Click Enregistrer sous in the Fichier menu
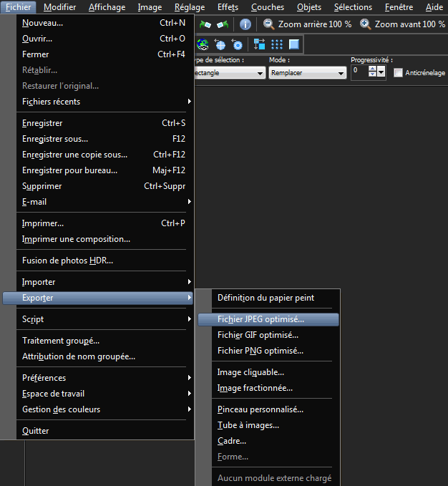Viewport: 448px width, 486px height. point(55,139)
